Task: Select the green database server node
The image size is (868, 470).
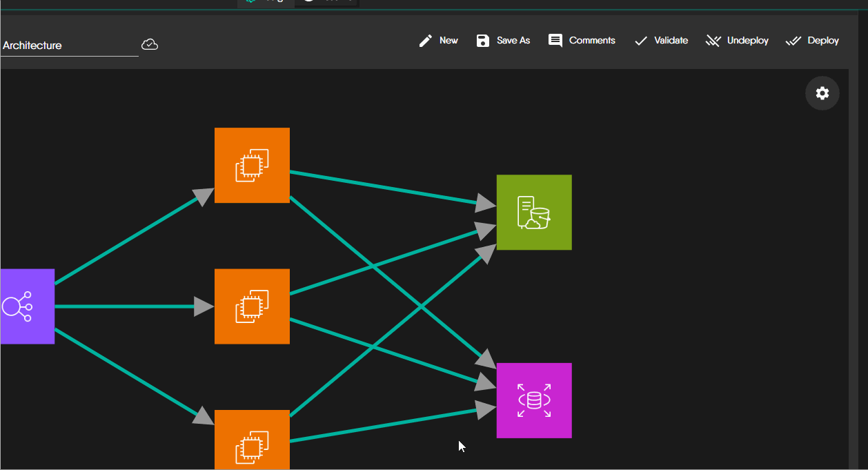Action: (x=533, y=212)
